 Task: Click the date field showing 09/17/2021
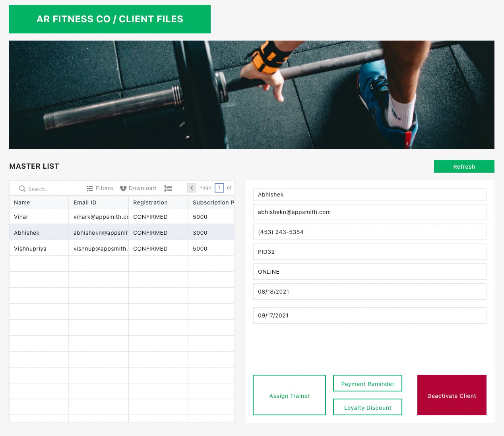pos(369,315)
